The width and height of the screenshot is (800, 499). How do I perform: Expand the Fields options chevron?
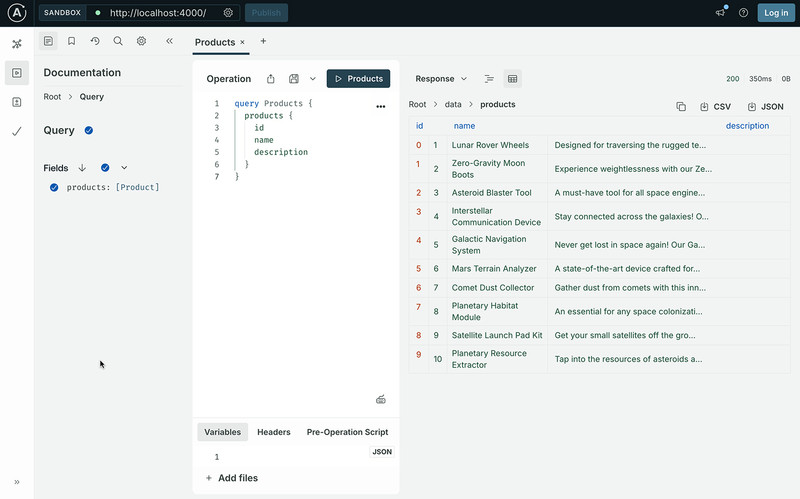coord(124,167)
